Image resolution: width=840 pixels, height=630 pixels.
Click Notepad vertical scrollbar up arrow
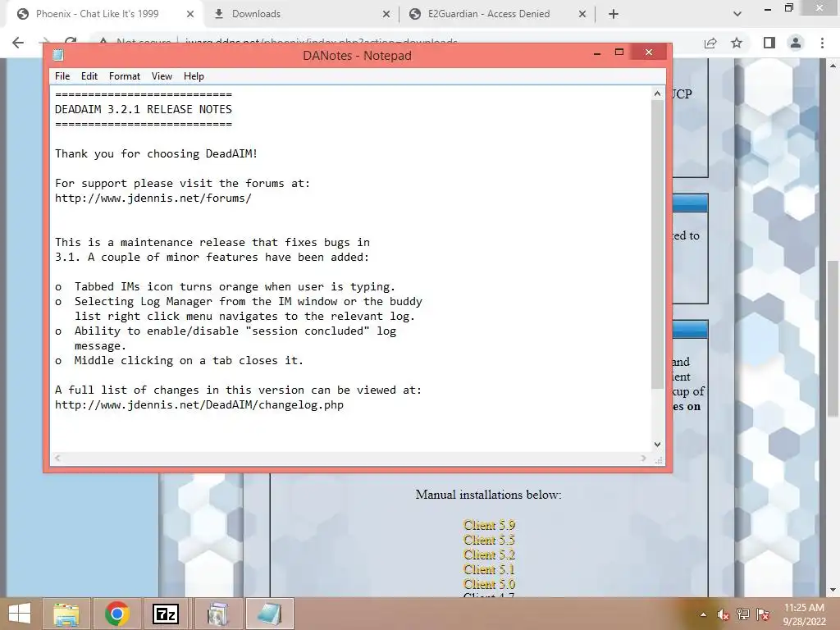[x=657, y=94]
